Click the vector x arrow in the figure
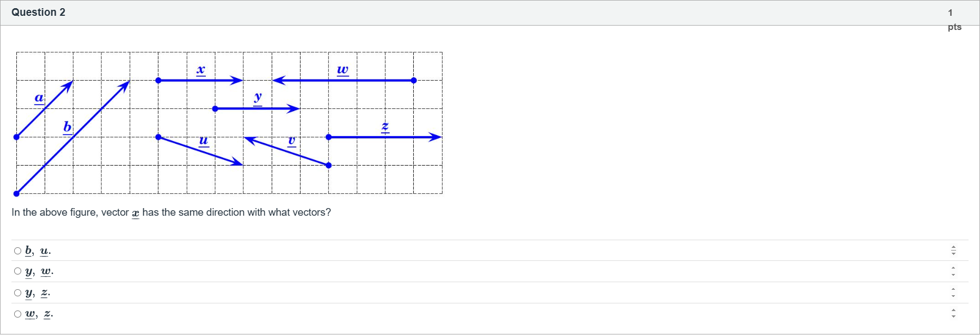Screen dimensions: 980x335 coord(199,80)
